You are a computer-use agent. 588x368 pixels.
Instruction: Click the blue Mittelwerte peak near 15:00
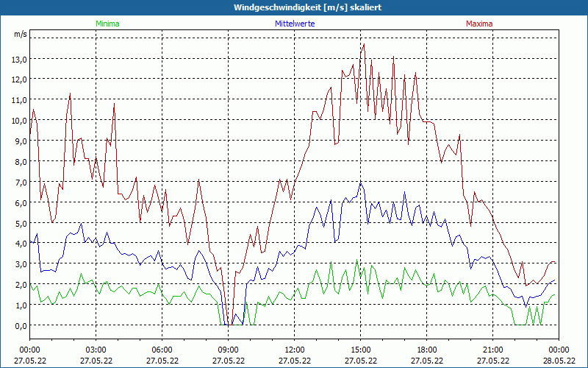[361, 183]
